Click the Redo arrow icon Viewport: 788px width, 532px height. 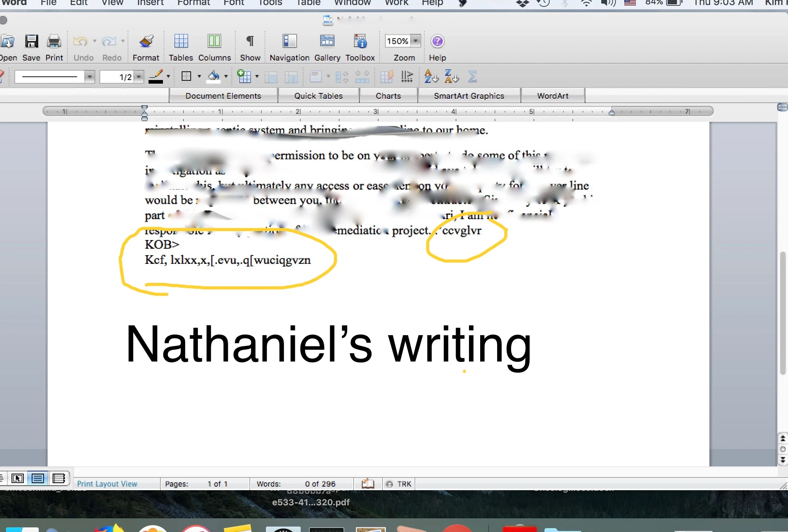pyautogui.click(x=109, y=41)
